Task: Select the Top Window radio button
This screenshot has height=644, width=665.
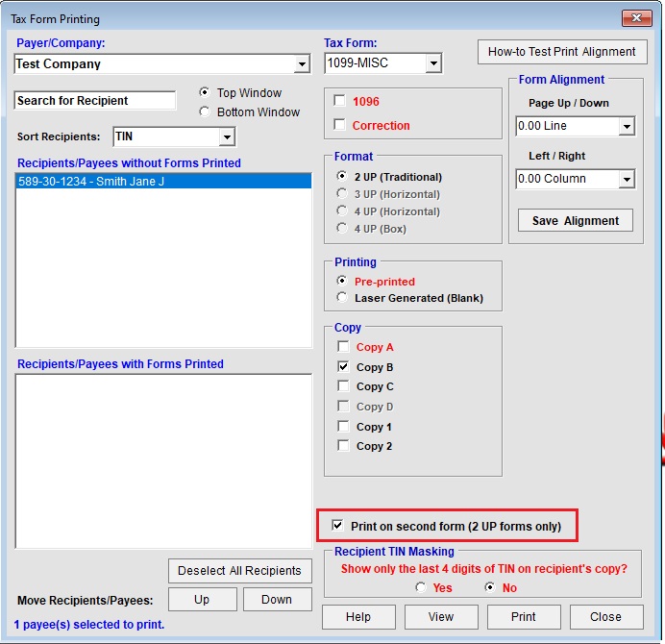Action: click(205, 92)
